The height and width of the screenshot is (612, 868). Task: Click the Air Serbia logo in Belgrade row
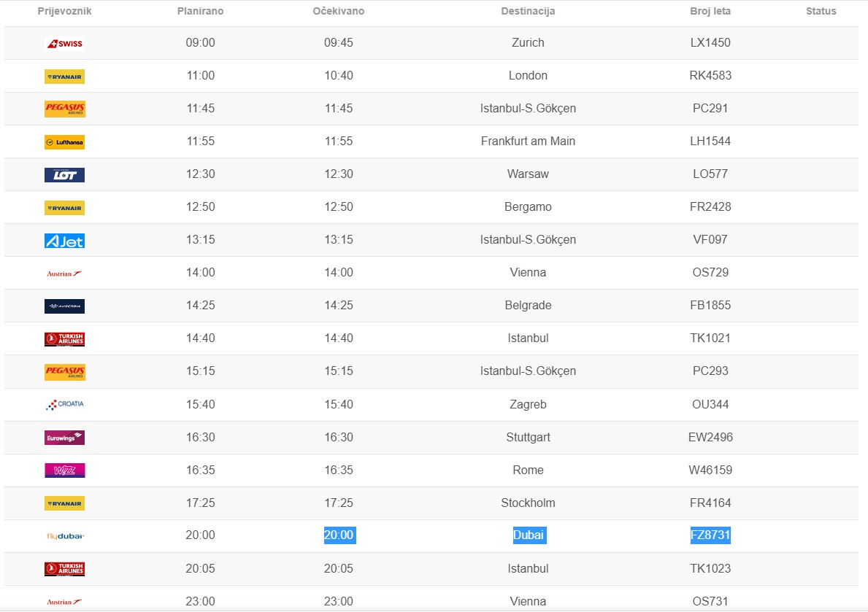click(x=64, y=306)
